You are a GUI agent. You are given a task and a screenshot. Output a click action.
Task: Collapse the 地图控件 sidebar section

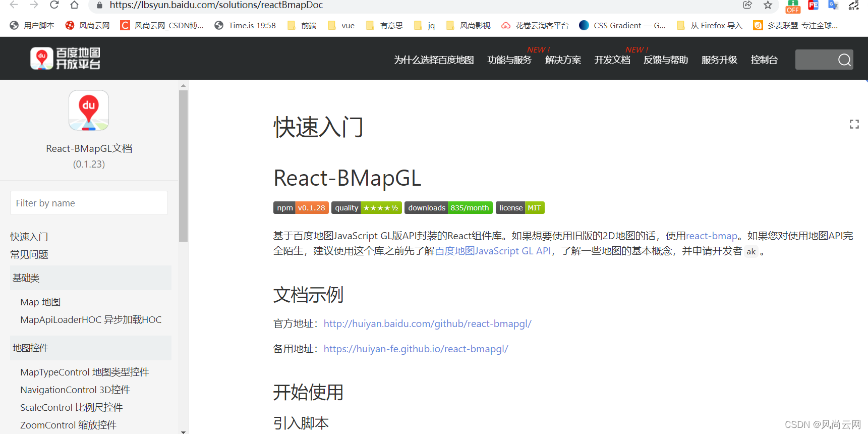coord(91,348)
